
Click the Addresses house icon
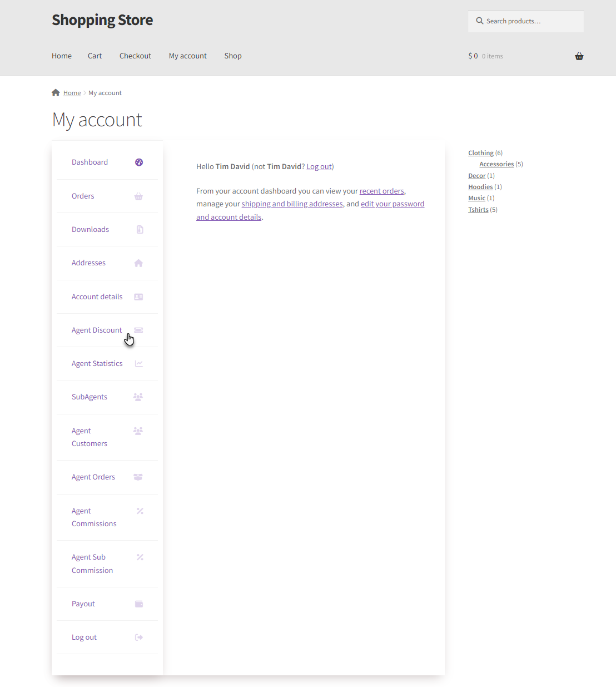(x=139, y=263)
